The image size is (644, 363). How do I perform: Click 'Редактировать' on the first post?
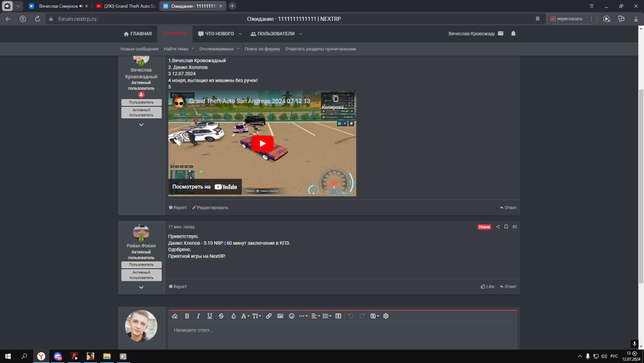coord(210,208)
